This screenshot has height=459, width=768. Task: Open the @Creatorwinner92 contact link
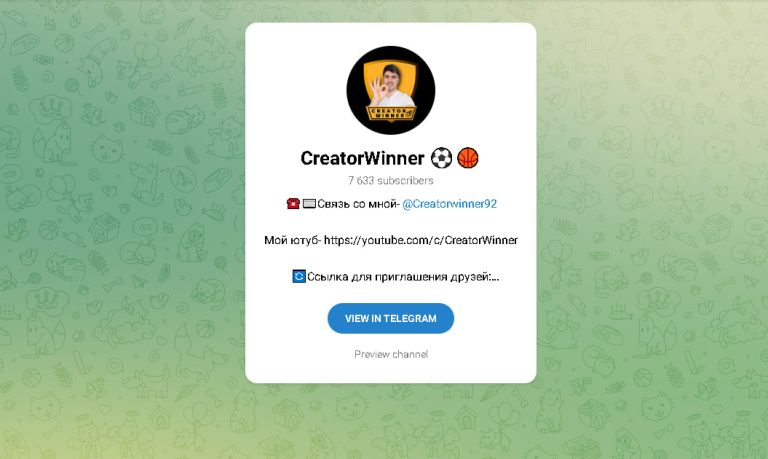(x=450, y=204)
